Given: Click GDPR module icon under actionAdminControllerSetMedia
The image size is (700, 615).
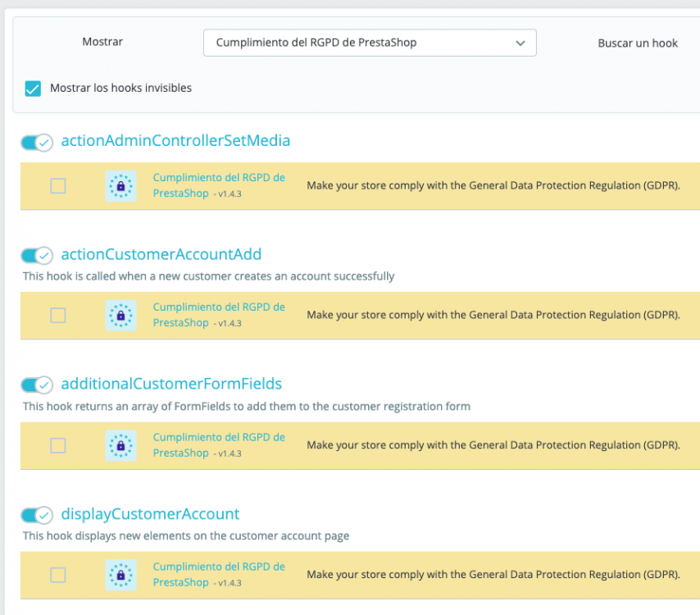Looking at the screenshot, I should click(x=120, y=186).
